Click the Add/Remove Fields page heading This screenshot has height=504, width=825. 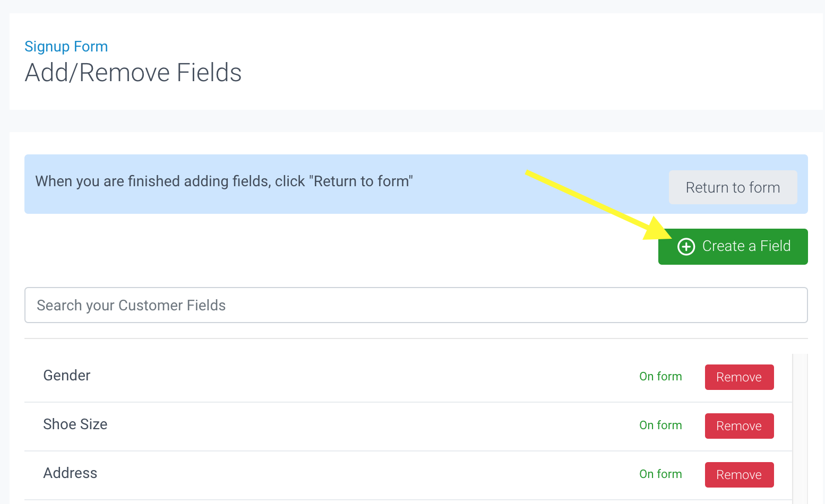pyautogui.click(x=133, y=73)
